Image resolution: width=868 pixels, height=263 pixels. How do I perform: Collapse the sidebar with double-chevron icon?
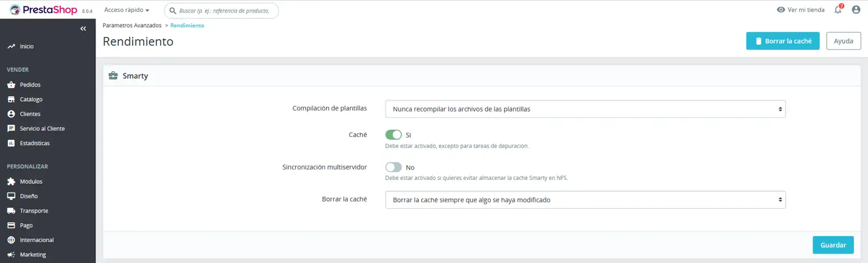[x=83, y=29]
